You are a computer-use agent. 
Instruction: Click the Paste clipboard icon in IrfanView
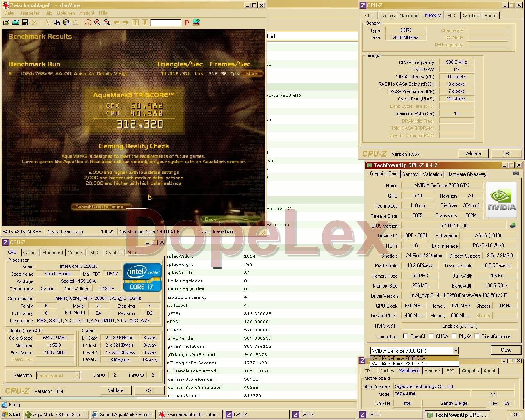tap(66, 23)
